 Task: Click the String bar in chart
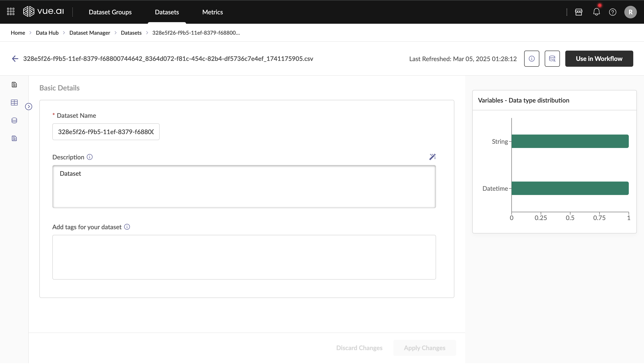tap(570, 141)
